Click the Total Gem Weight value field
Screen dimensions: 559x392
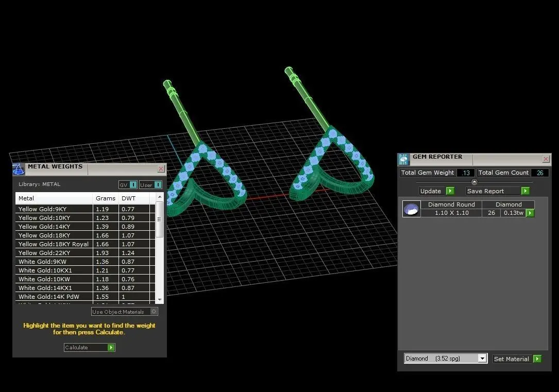coord(466,173)
